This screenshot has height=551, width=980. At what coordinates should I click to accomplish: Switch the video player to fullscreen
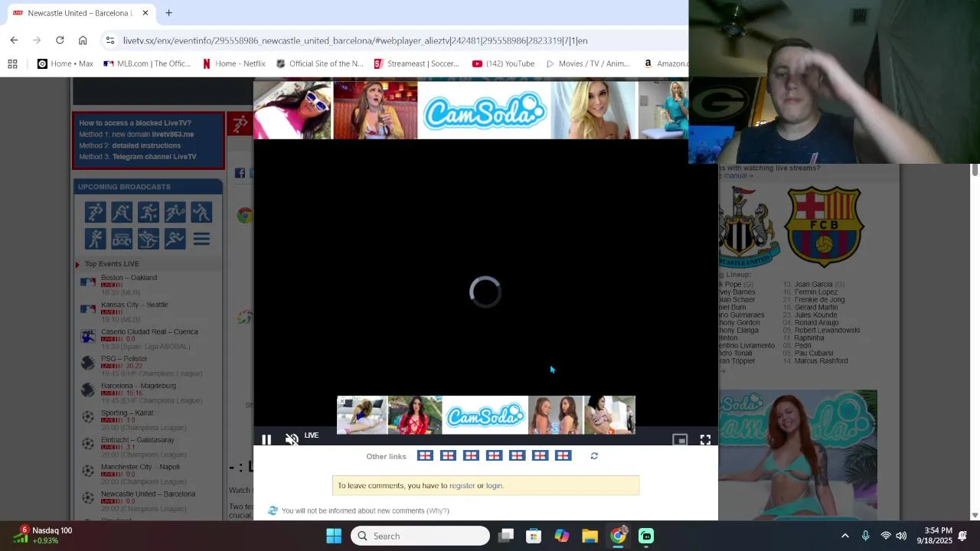705,439
